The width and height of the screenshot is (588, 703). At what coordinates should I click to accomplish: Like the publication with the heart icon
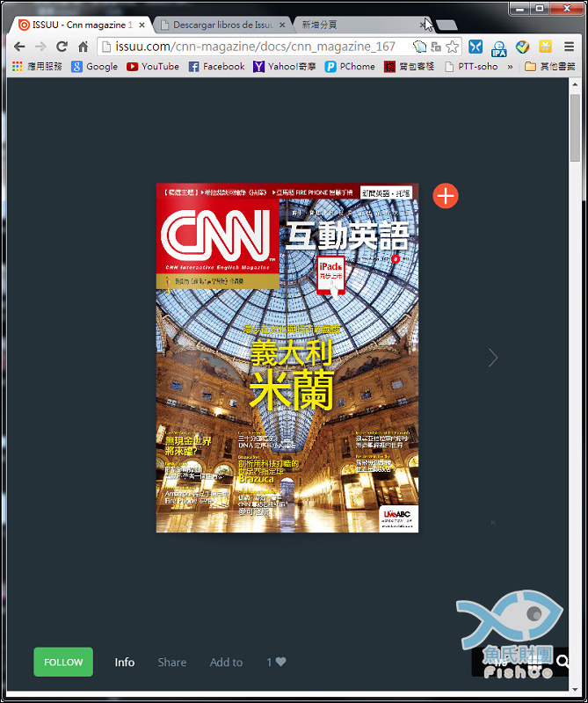pos(280,662)
